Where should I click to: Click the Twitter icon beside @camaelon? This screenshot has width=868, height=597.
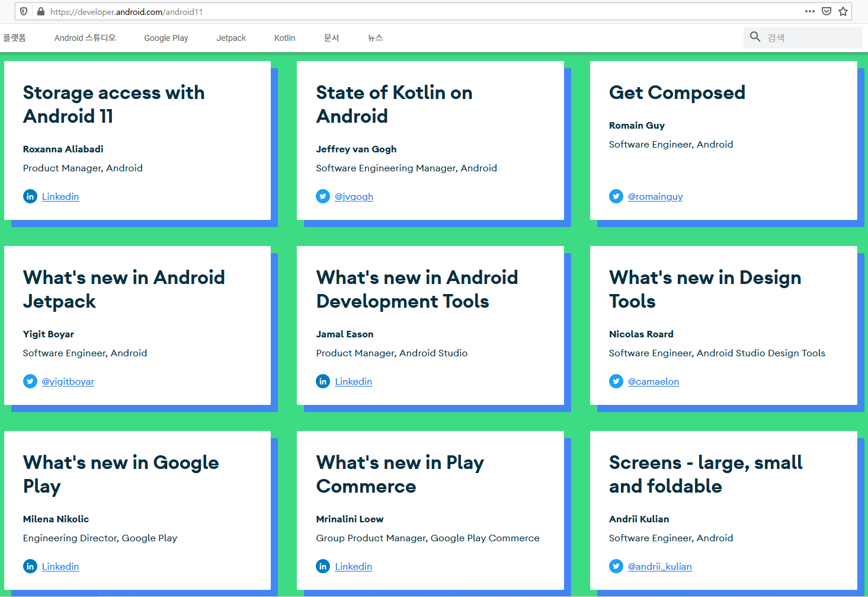(x=616, y=381)
